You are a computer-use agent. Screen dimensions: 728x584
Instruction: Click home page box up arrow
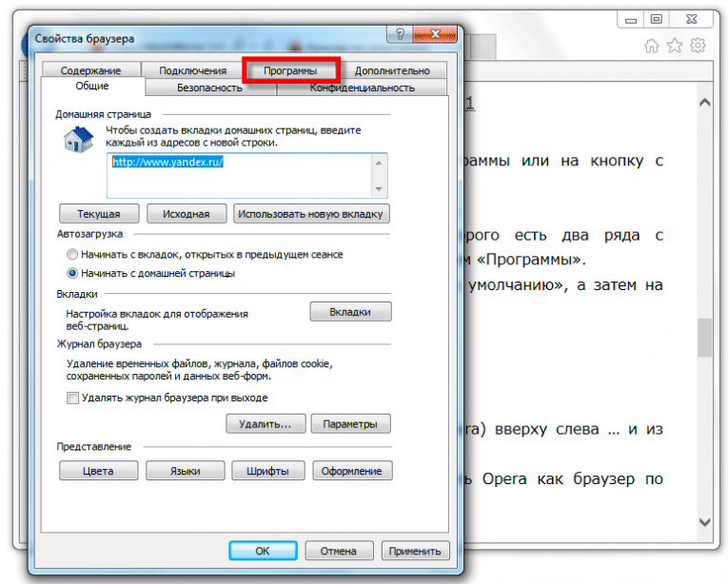tap(379, 163)
